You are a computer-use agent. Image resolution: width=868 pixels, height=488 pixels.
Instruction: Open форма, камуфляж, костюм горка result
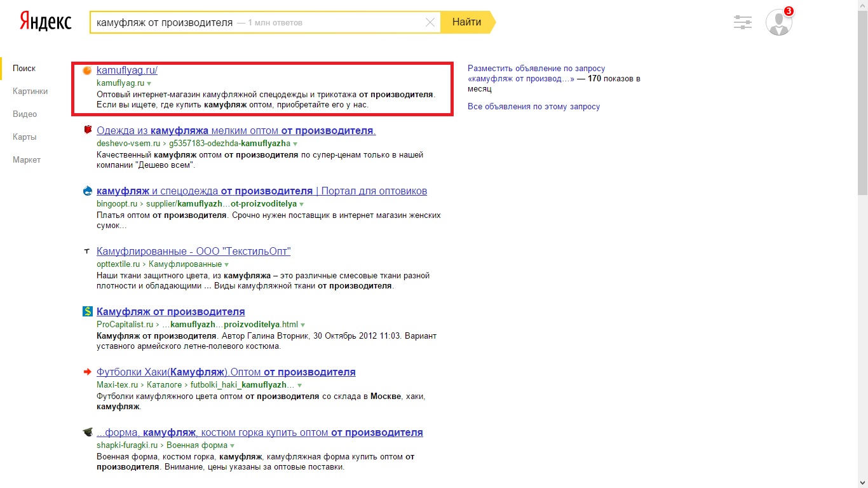[260, 432]
